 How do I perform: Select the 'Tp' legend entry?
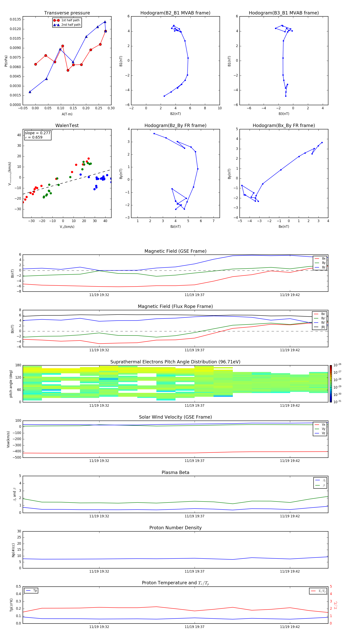tap(31, 591)
